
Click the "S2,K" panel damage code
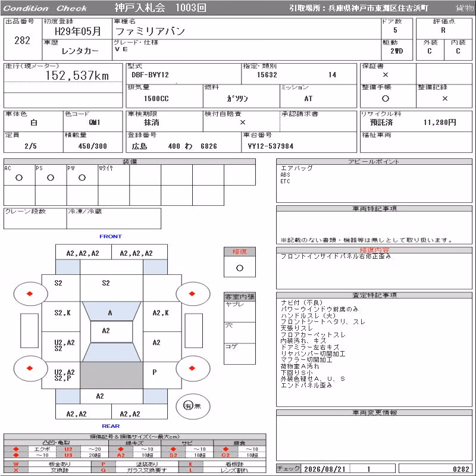(x=62, y=313)
